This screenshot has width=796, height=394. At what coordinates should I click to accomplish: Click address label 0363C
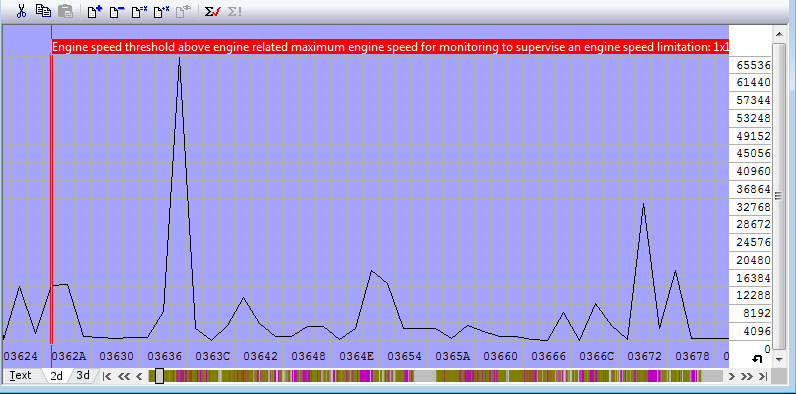(213, 356)
